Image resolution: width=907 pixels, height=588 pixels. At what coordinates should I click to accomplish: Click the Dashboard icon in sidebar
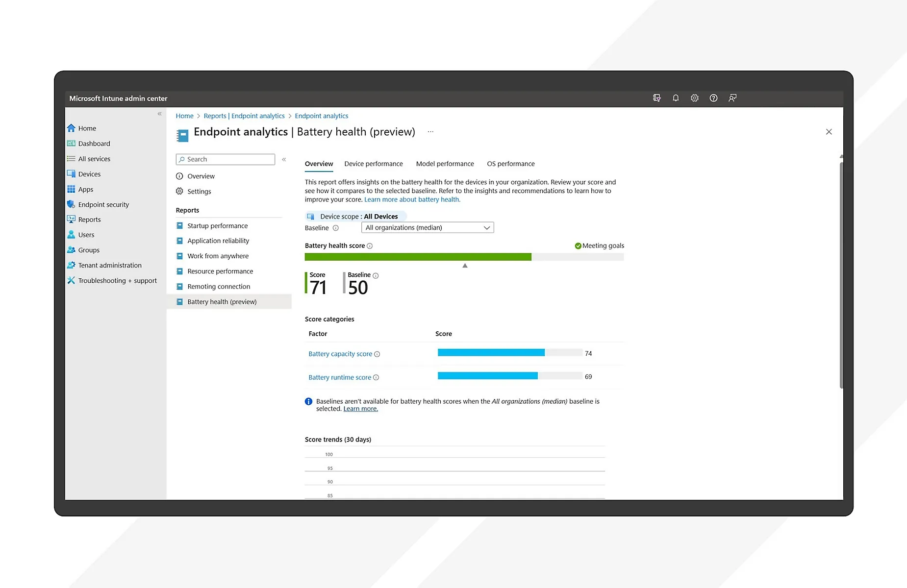pos(71,144)
